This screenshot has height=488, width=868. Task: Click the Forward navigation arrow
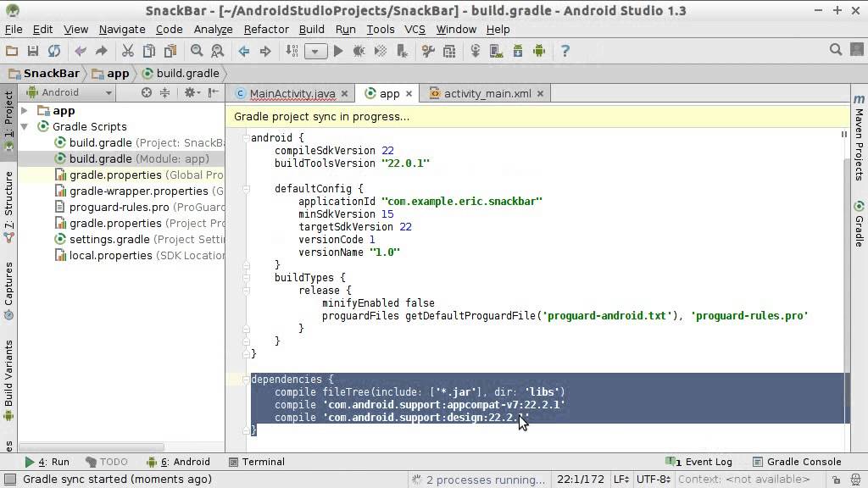265,51
